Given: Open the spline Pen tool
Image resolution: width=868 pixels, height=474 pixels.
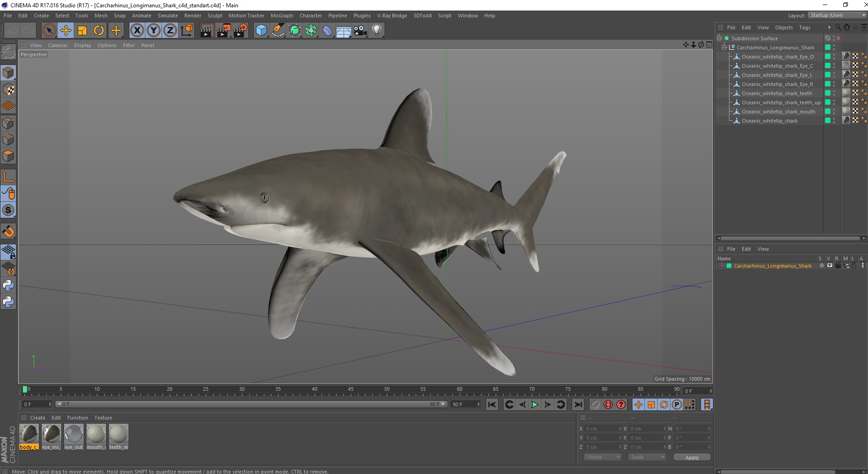Looking at the screenshot, I should point(278,31).
